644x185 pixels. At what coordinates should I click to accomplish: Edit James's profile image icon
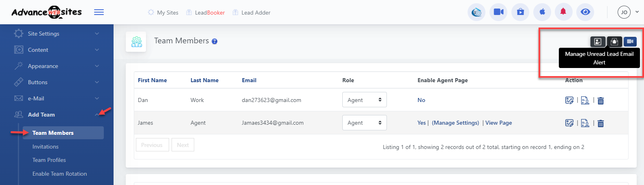coord(569,123)
